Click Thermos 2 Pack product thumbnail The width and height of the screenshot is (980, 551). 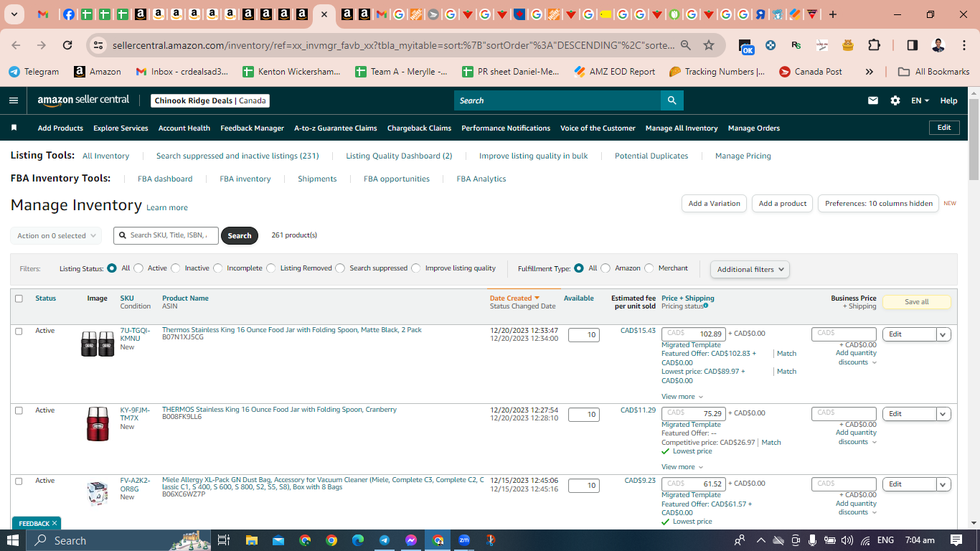tap(98, 344)
